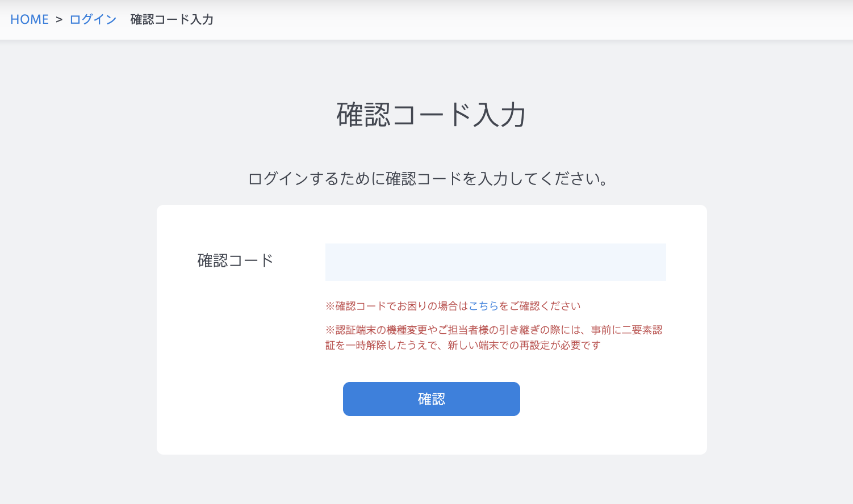Navigate back to HOME via breadcrumb
853x504 pixels.
pos(29,19)
